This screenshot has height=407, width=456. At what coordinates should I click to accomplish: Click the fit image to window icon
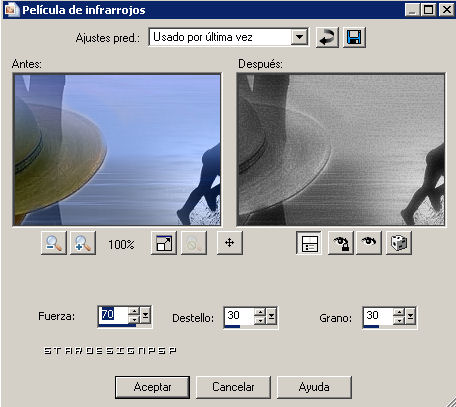click(164, 243)
